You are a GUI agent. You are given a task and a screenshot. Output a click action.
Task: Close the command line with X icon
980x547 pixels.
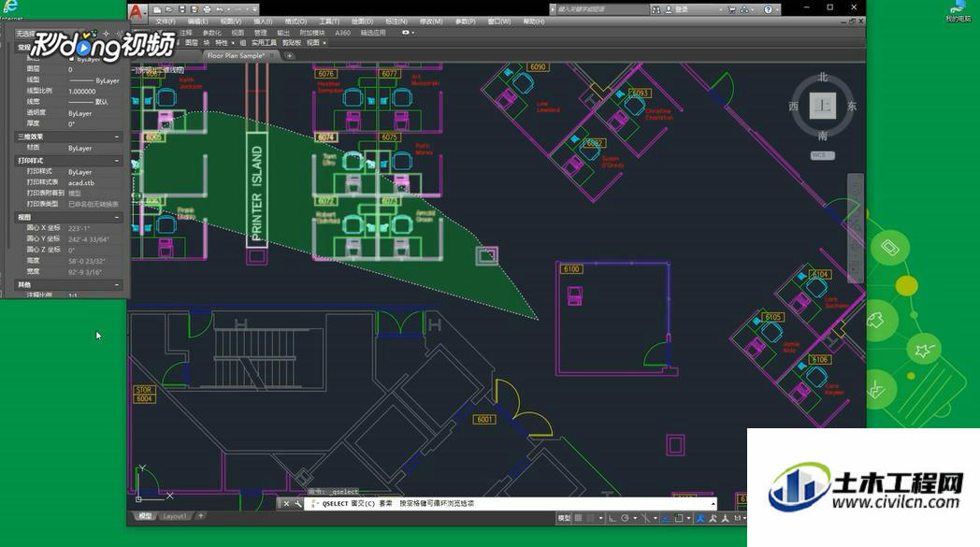[x=287, y=504]
